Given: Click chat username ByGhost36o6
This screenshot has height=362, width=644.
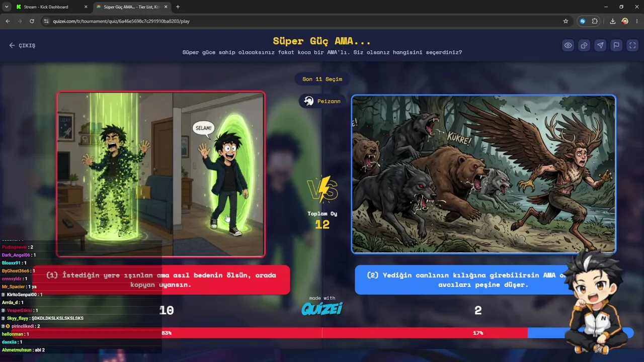Looking at the screenshot, I should (16, 271).
